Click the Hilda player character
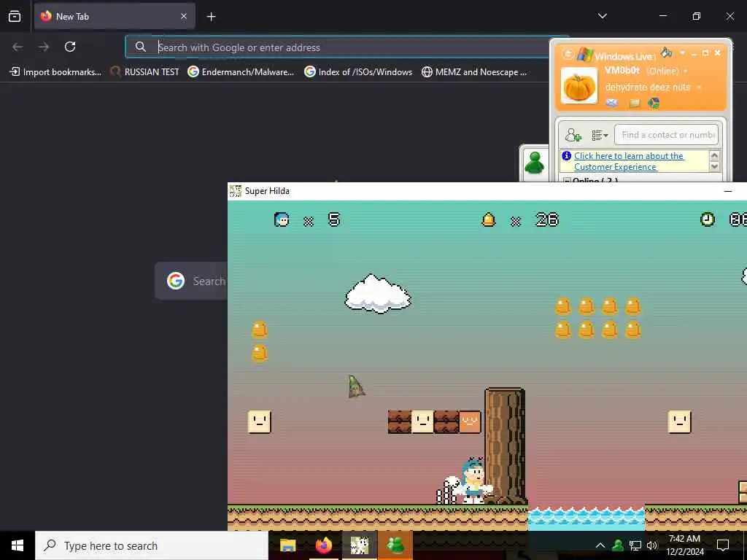 (473, 481)
